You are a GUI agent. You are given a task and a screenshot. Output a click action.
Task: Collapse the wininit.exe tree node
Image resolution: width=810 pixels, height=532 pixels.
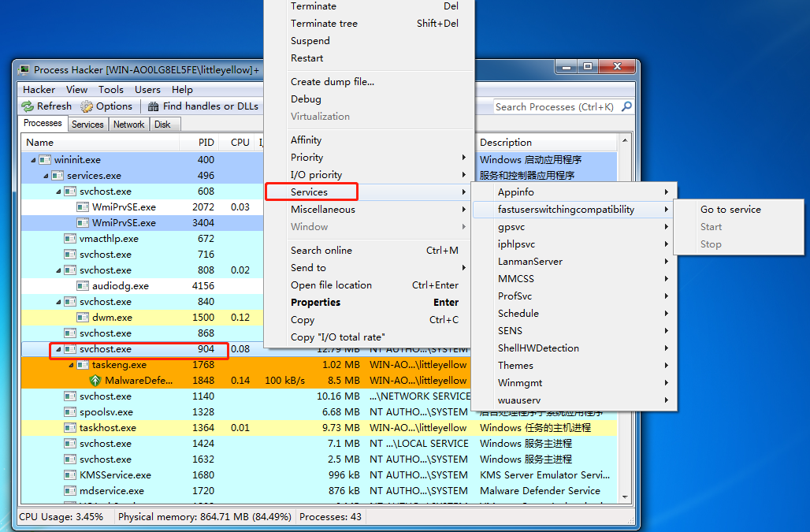pyautogui.click(x=33, y=160)
